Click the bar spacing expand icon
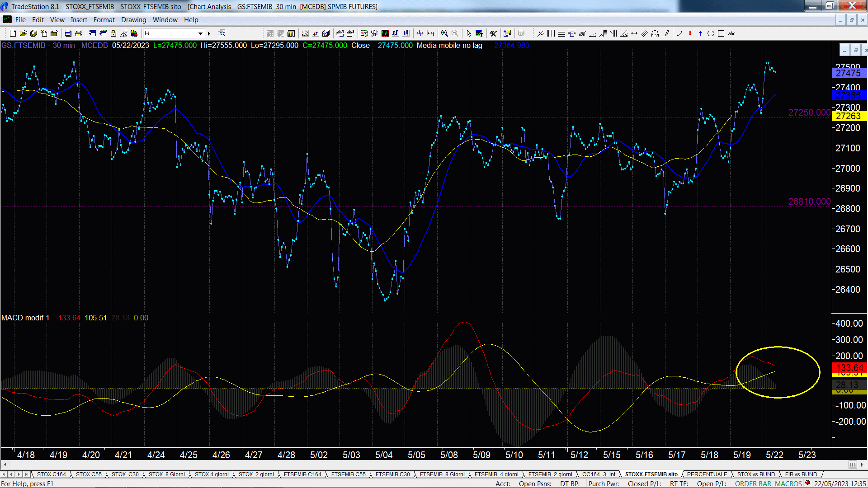The height and width of the screenshot is (488, 868). click(430, 33)
